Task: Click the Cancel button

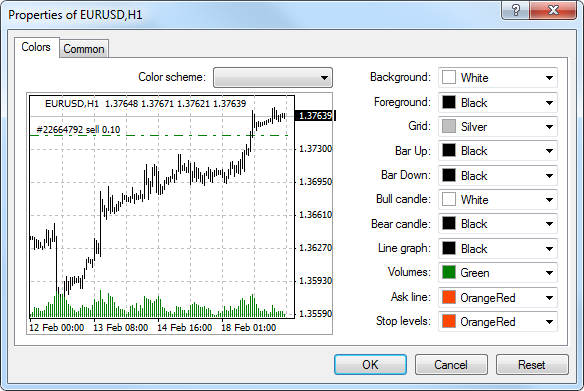Action: 451,365
